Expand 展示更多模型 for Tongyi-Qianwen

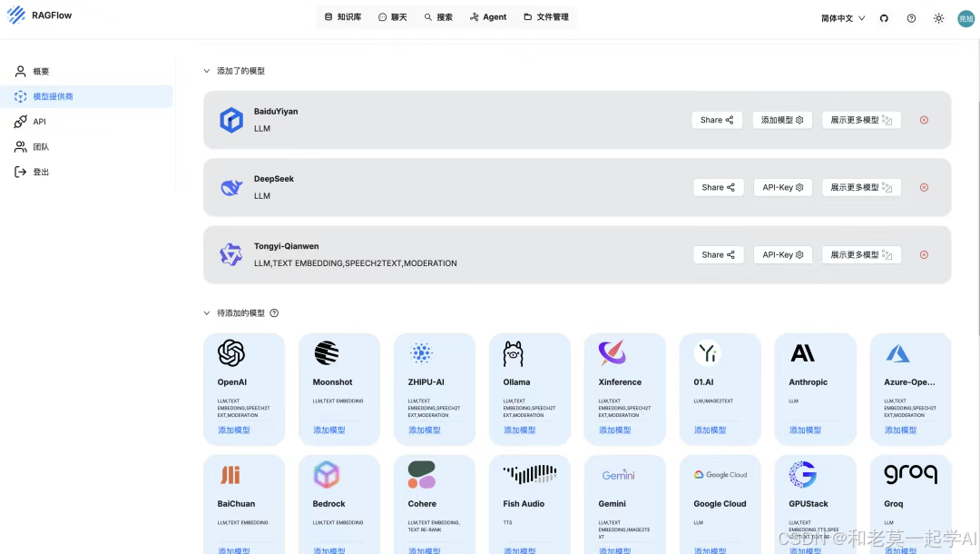pos(861,254)
